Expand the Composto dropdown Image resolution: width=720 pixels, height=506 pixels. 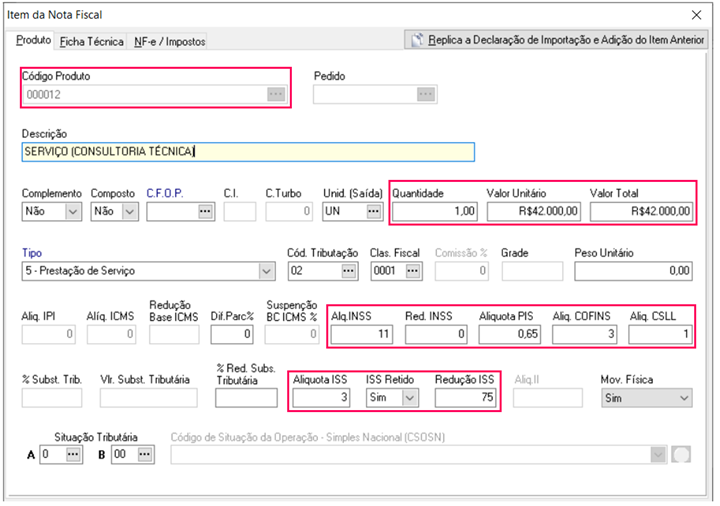[129, 212]
